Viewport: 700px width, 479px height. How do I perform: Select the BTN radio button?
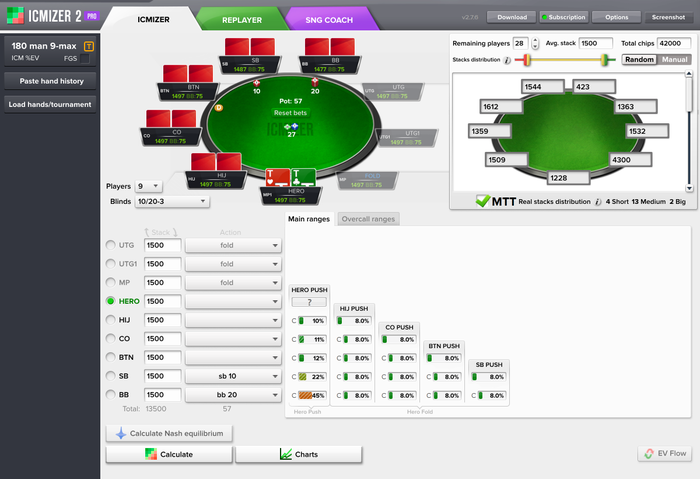tap(110, 357)
